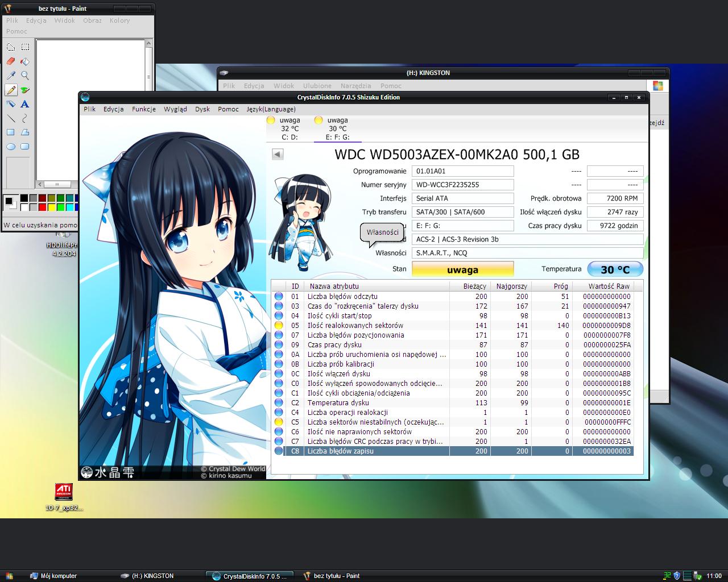
Task: Click the Nazwa atrybutu column header
Action: [377, 286]
